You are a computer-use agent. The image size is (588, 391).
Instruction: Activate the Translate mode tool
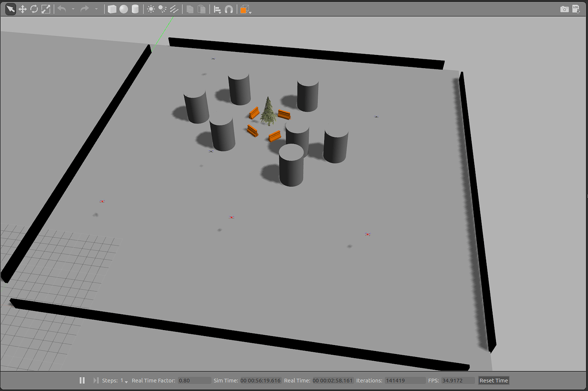click(22, 9)
